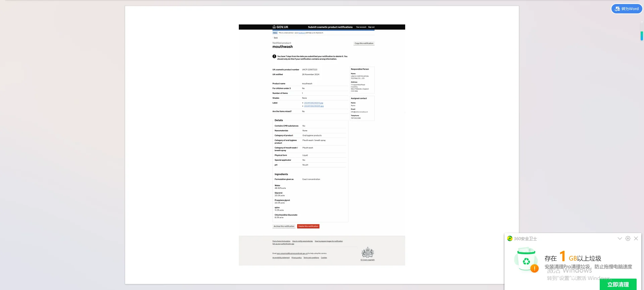Click the Details section heading

coord(279,120)
